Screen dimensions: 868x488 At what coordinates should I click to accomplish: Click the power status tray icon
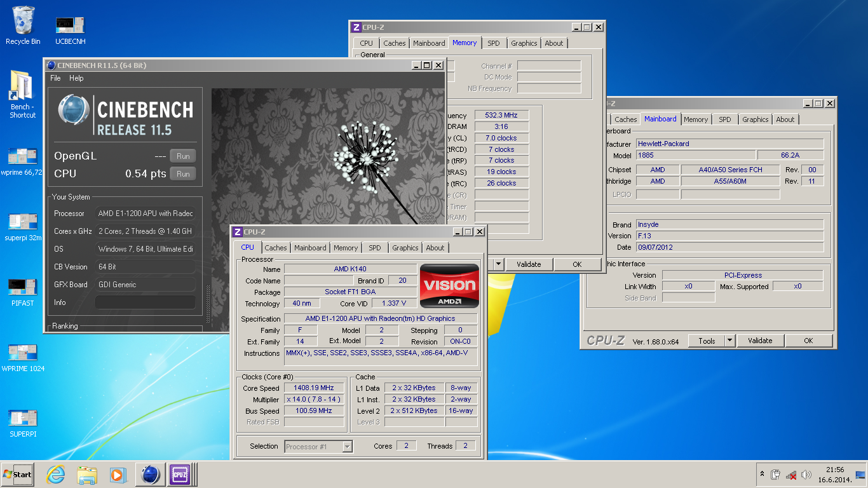[776, 475]
